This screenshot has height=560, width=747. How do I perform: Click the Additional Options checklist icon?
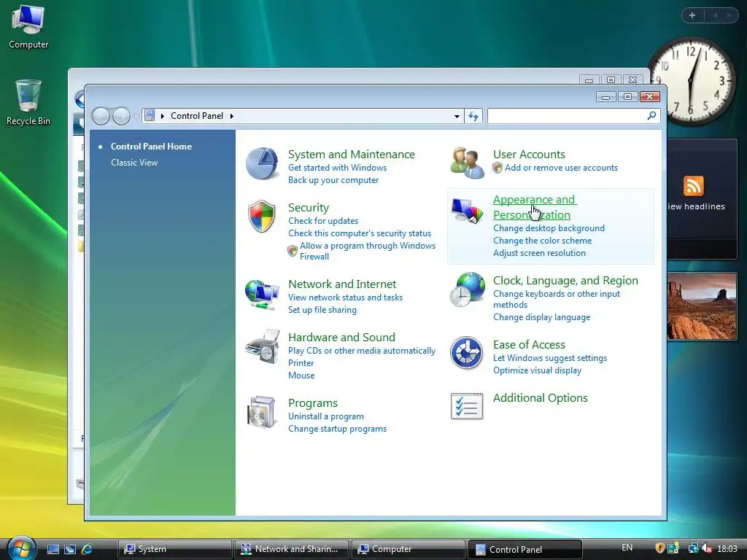tap(467, 406)
